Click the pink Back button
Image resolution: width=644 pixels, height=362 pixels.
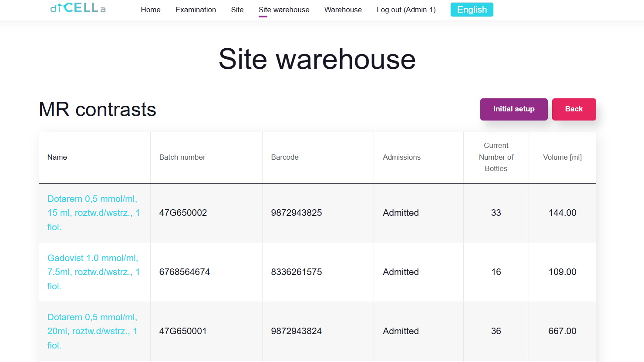coord(574,109)
